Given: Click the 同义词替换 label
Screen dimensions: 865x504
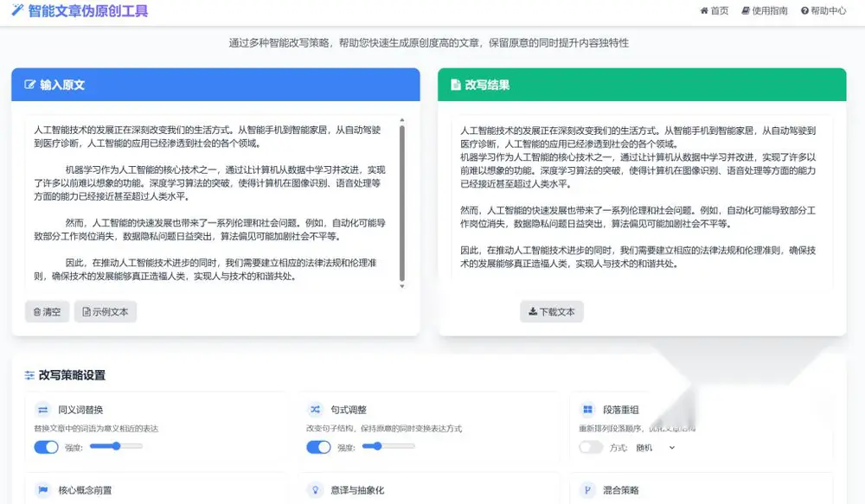Looking at the screenshot, I should click(80, 410).
